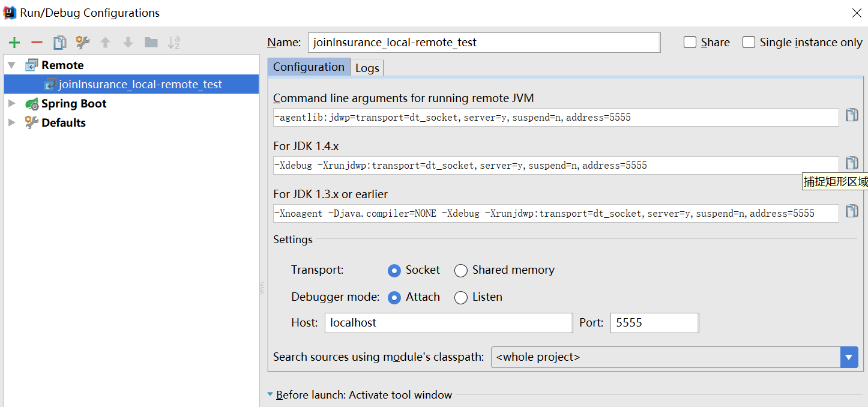The height and width of the screenshot is (407, 868).
Task: Collapse the Before launch section
Action: coord(270,394)
